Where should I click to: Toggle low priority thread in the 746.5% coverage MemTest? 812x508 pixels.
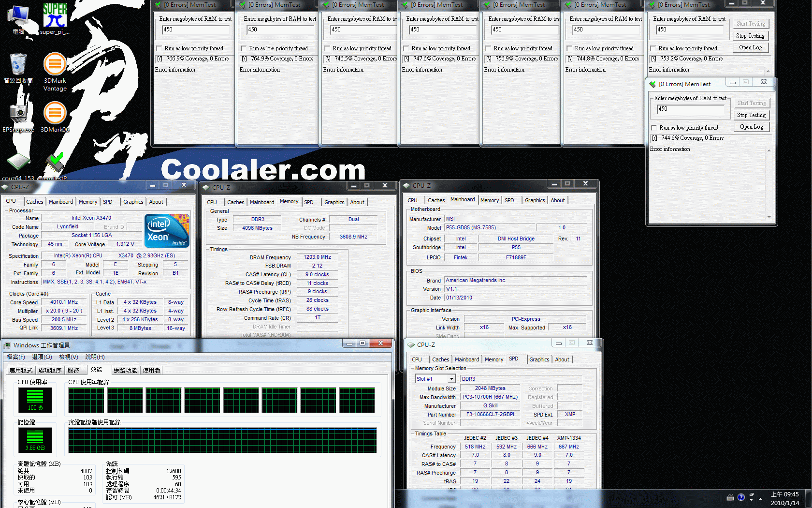[x=327, y=48]
